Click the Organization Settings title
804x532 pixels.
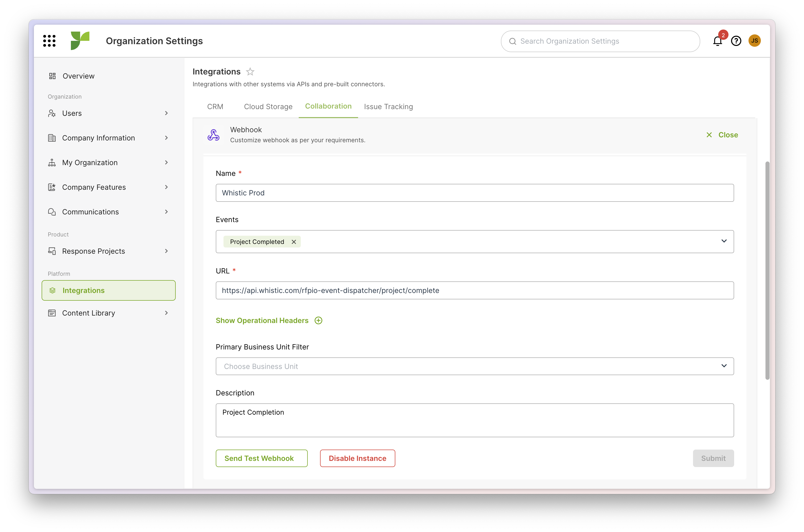pyautogui.click(x=154, y=41)
